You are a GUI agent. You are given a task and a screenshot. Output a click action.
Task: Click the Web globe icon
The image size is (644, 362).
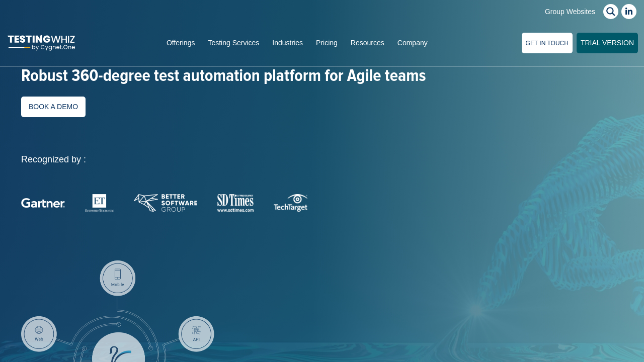[39, 334]
